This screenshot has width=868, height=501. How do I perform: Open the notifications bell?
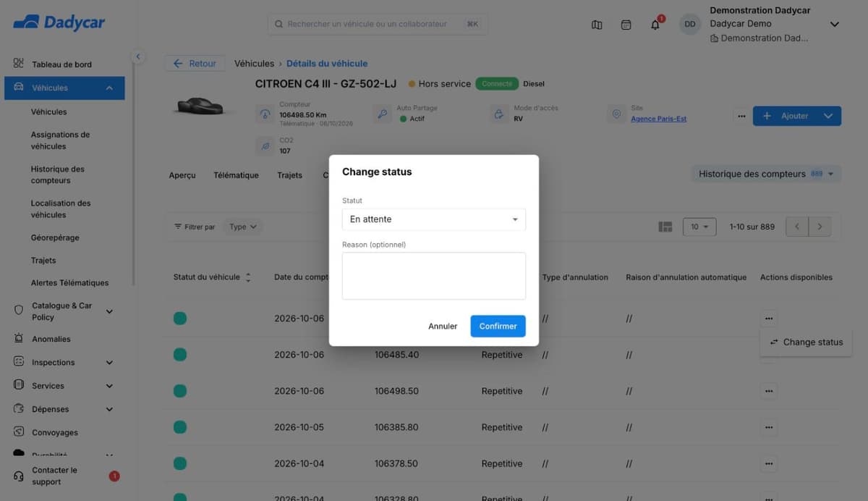click(655, 25)
